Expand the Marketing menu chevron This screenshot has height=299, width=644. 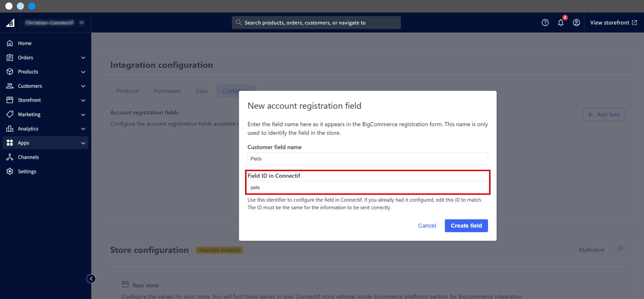tap(83, 115)
